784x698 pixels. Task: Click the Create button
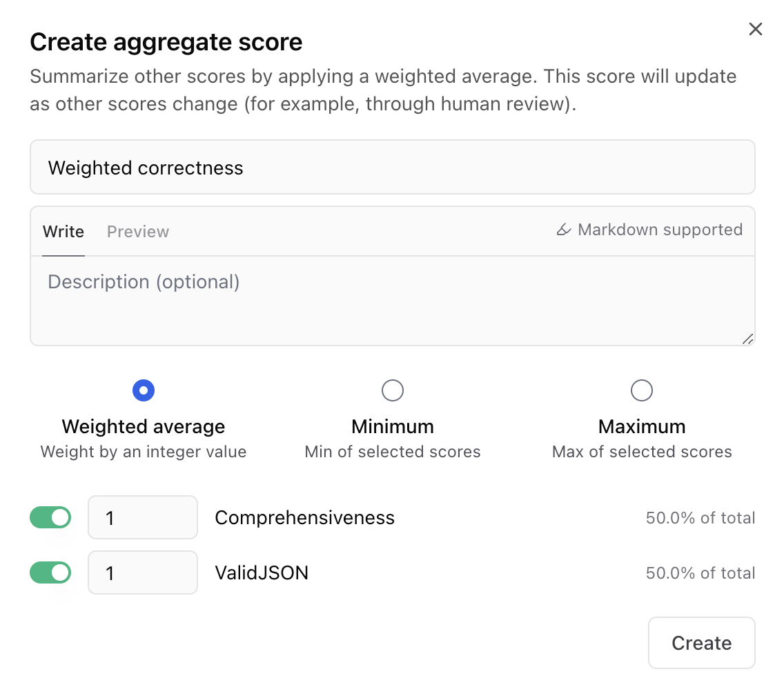click(x=701, y=642)
